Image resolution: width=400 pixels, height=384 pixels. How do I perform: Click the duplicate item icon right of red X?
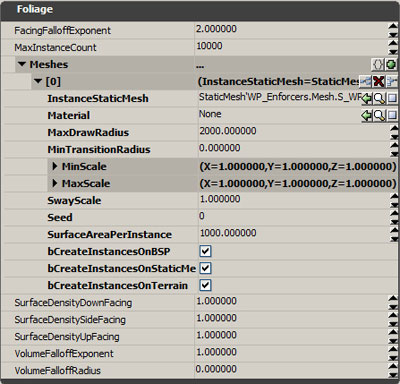(x=392, y=81)
